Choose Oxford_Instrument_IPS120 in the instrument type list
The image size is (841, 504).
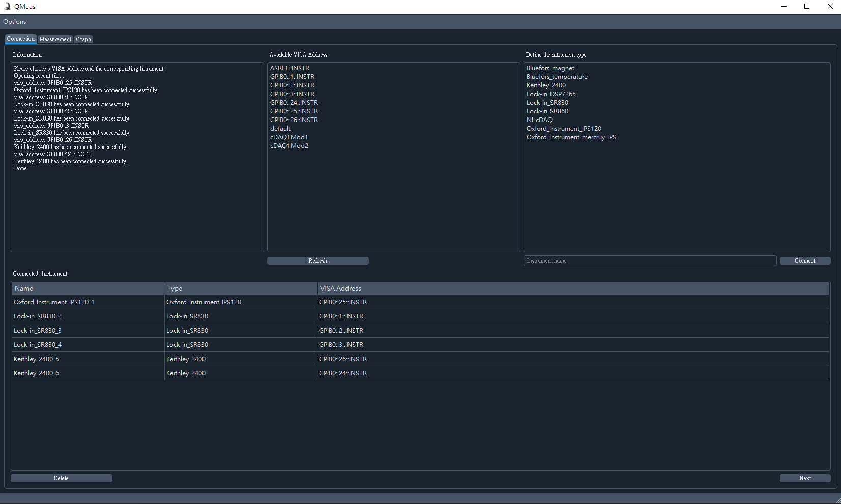[677, 129]
